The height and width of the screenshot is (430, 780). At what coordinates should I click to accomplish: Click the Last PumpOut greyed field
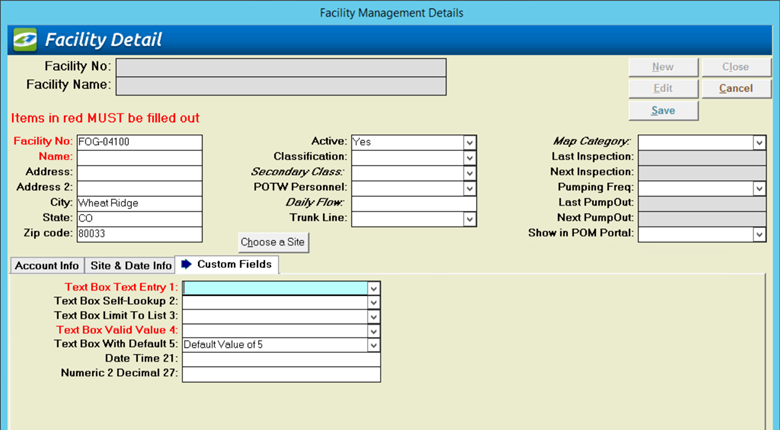(x=702, y=204)
